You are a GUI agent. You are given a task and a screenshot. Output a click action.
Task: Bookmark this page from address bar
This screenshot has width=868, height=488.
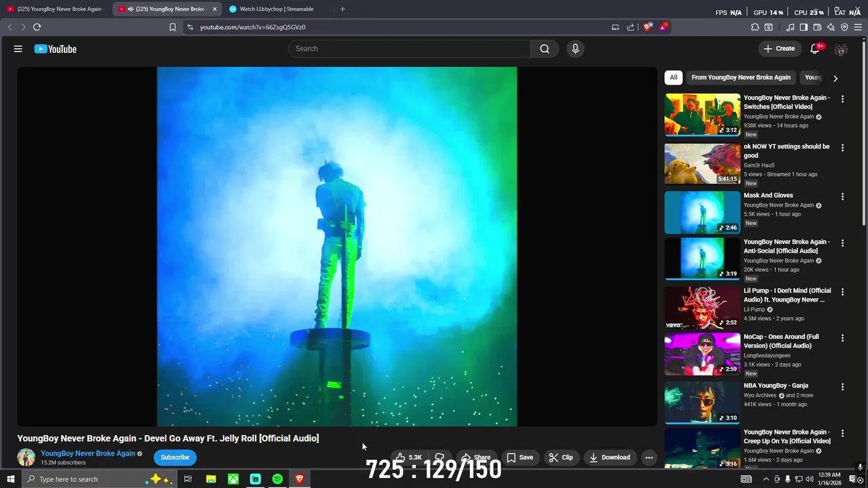pyautogui.click(x=172, y=27)
